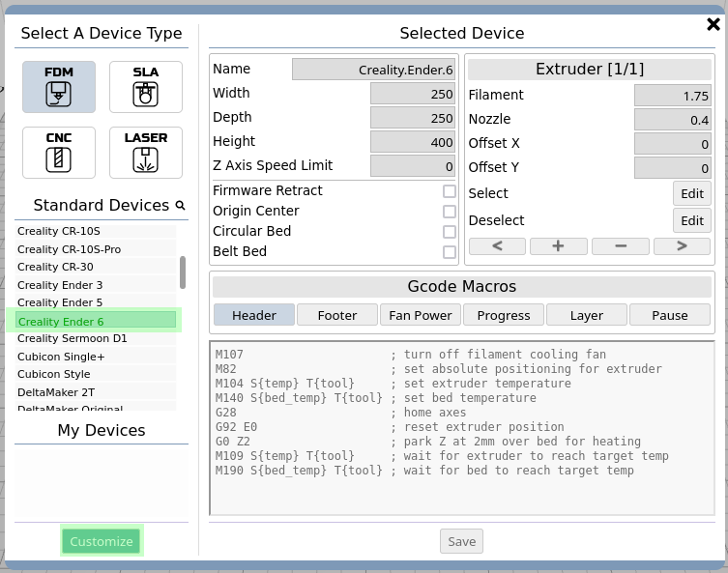Select the SLA device type
The width and height of the screenshot is (728, 573).
pos(145,87)
